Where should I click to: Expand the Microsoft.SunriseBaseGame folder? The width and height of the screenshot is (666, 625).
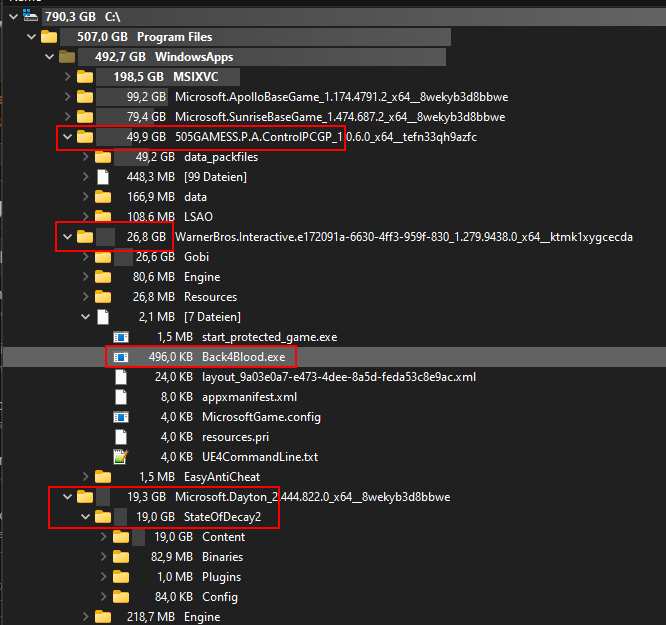click(x=68, y=116)
